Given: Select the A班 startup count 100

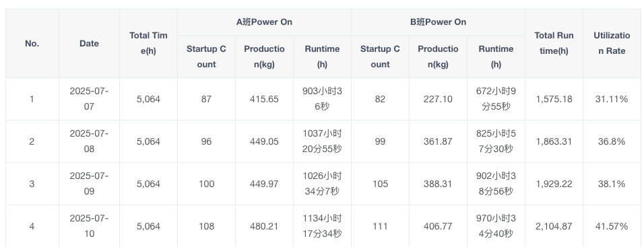Looking at the screenshot, I should tap(206, 184).
